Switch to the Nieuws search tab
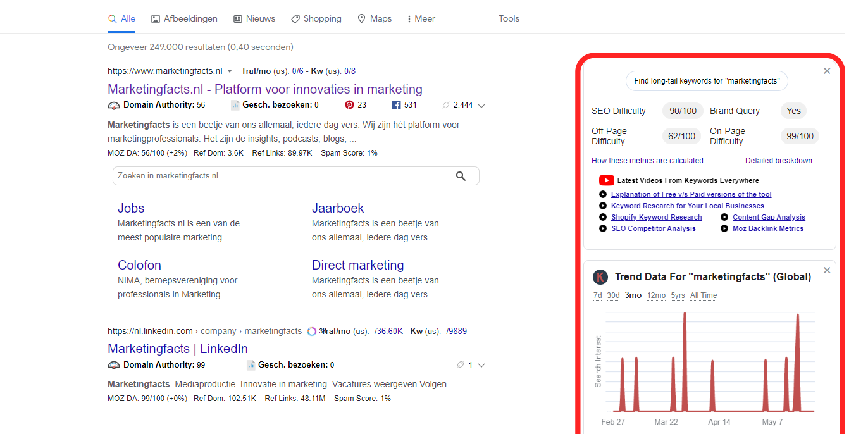868x434 pixels. 254,18
